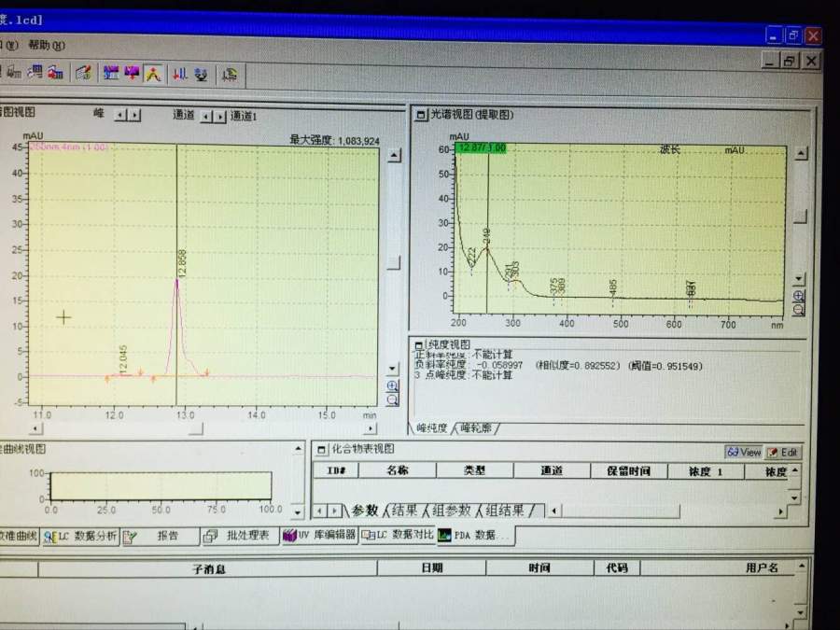Click the 12.045 peak label on chromatogram
Viewport: 840px width, 630px height.
coord(123,359)
